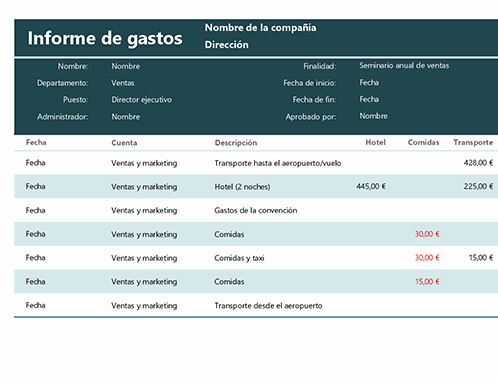This screenshot has width=498, height=382.
Task: Click the 'Transporte' column header
Action: 473,142
